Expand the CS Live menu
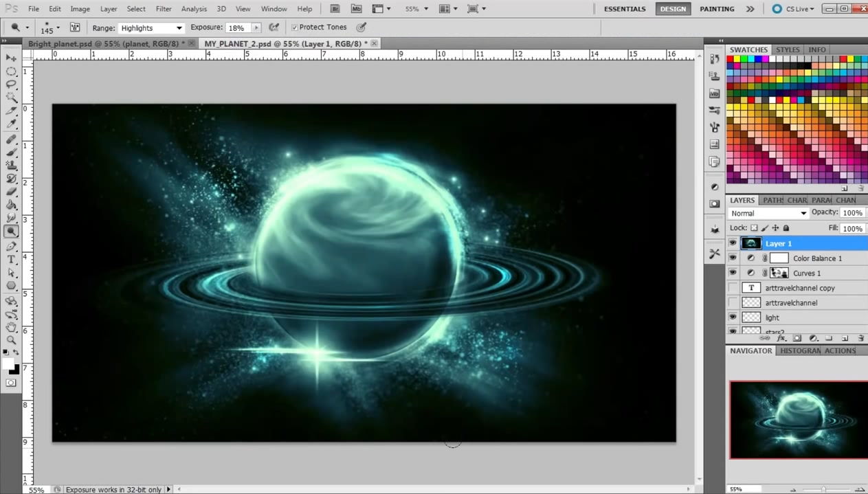Image resolution: width=868 pixels, height=494 pixels. click(794, 9)
